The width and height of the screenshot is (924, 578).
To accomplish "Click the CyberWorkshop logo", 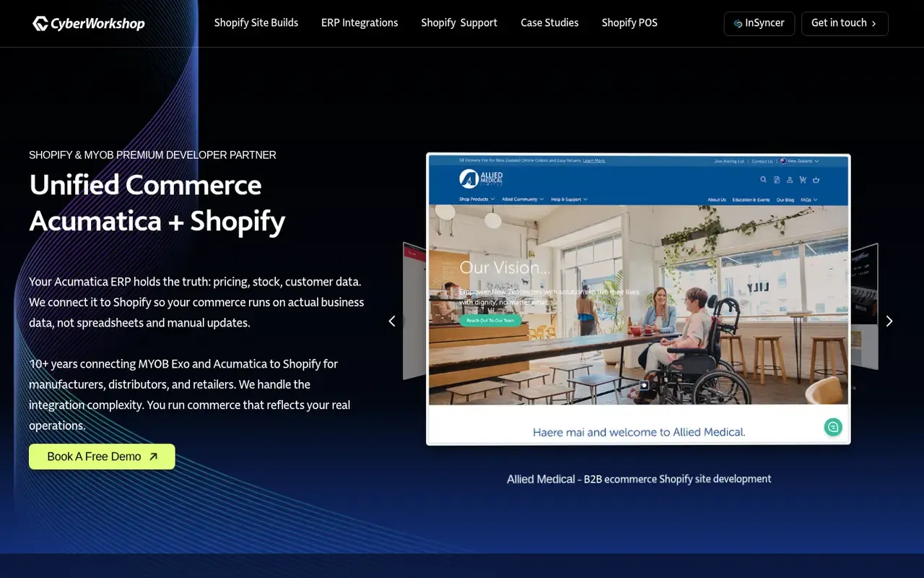I will [x=89, y=24].
